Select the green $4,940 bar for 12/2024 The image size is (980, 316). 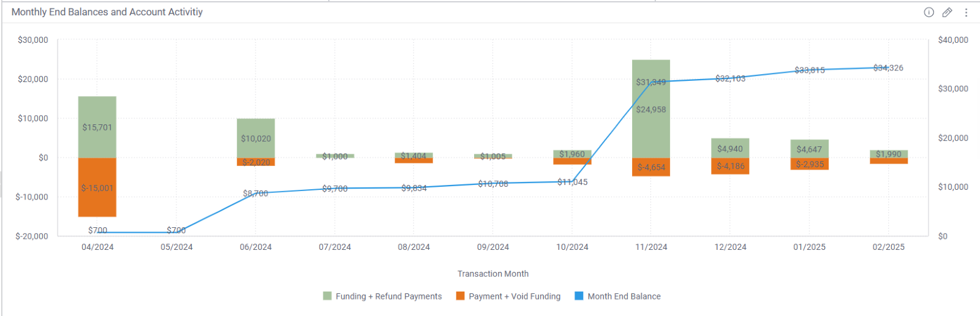coord(730,148)
